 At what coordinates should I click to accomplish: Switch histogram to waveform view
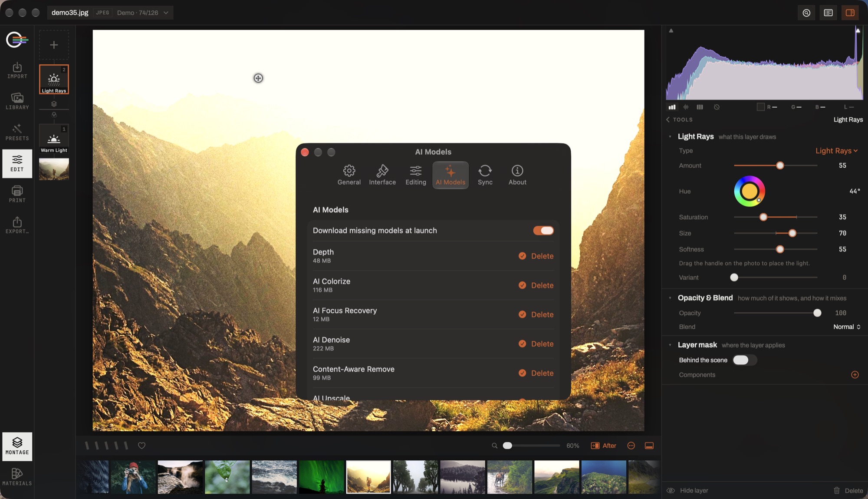pos(686,107)
